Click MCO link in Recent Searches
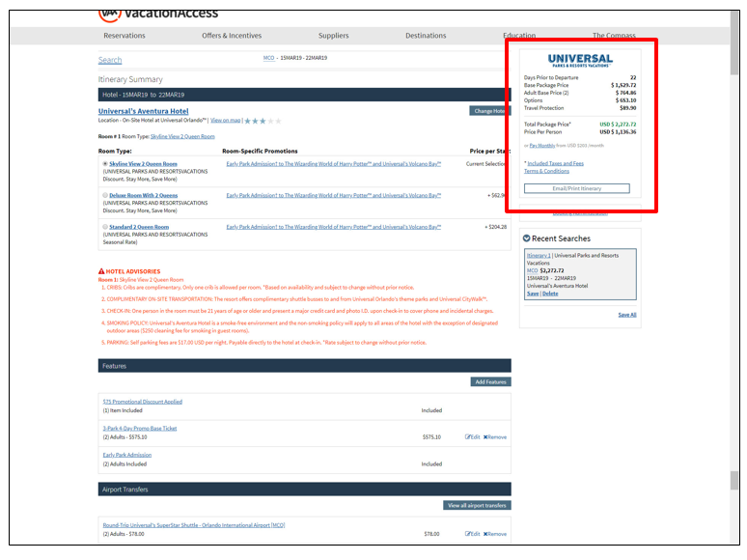The height and width of the screenshot is (560, 747). tap(532, 270)
